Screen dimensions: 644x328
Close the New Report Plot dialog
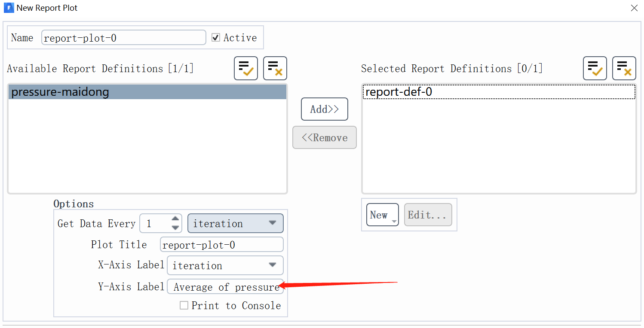pos(634,8)
